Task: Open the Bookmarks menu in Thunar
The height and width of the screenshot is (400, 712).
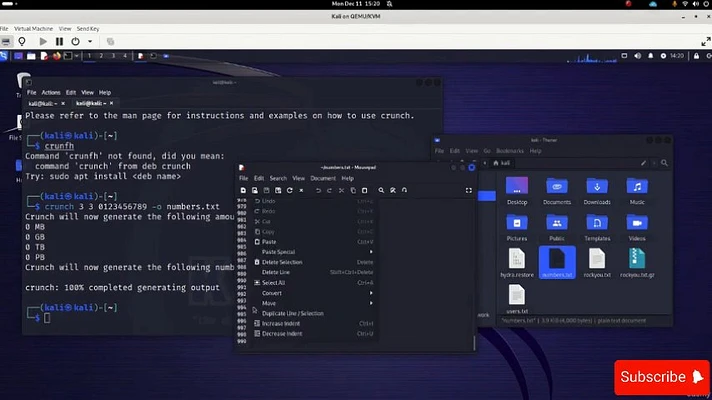Action: tap(509, 151)
